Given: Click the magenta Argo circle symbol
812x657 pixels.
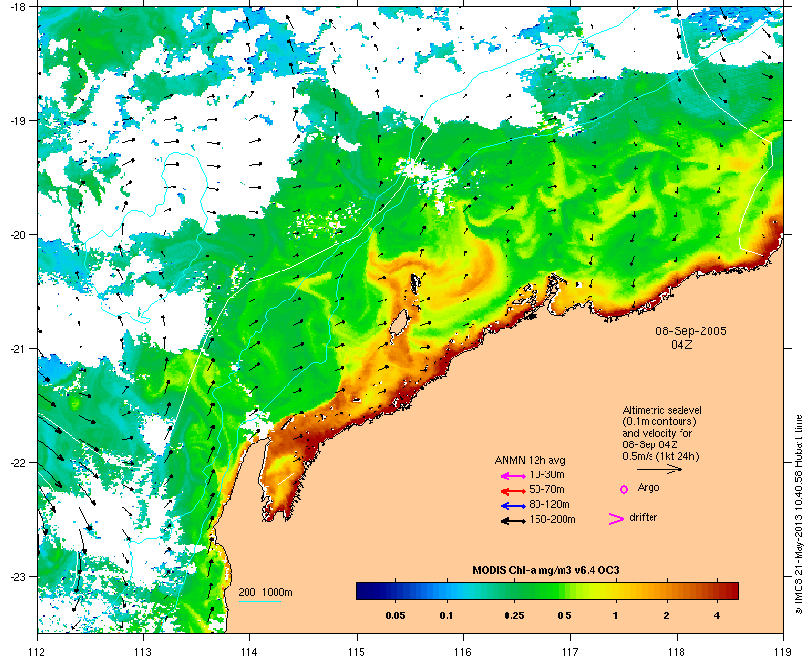Looking at the screenshot, I should click(x=624, y=489).
